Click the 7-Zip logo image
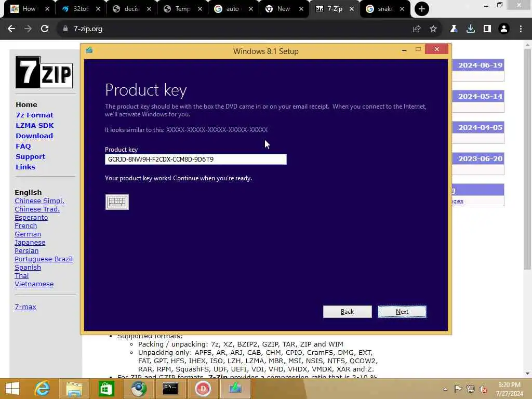 point(44,72)
